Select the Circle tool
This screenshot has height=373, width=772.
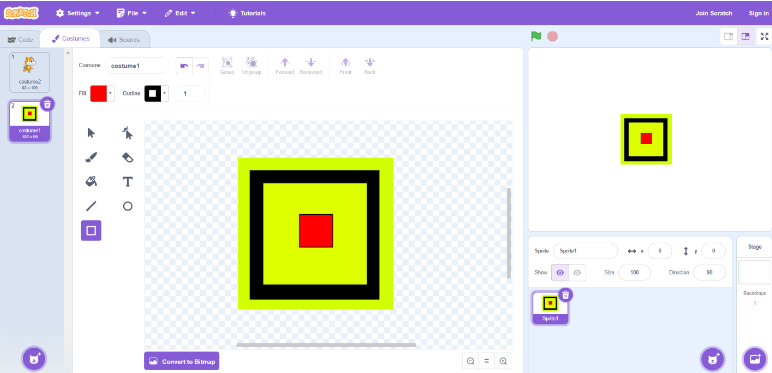coord(128,206)
